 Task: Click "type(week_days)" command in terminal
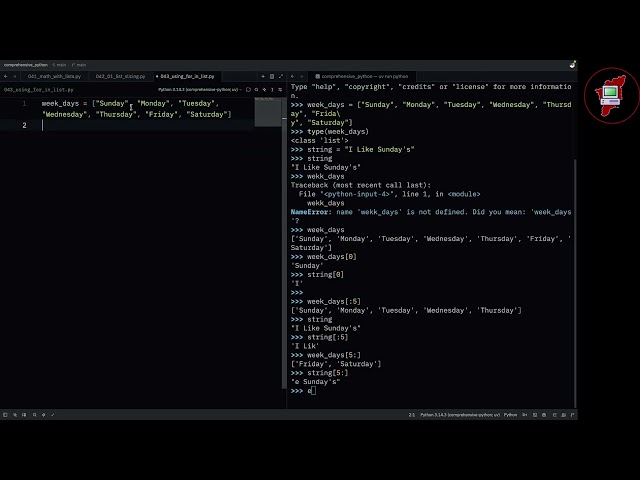338,132
